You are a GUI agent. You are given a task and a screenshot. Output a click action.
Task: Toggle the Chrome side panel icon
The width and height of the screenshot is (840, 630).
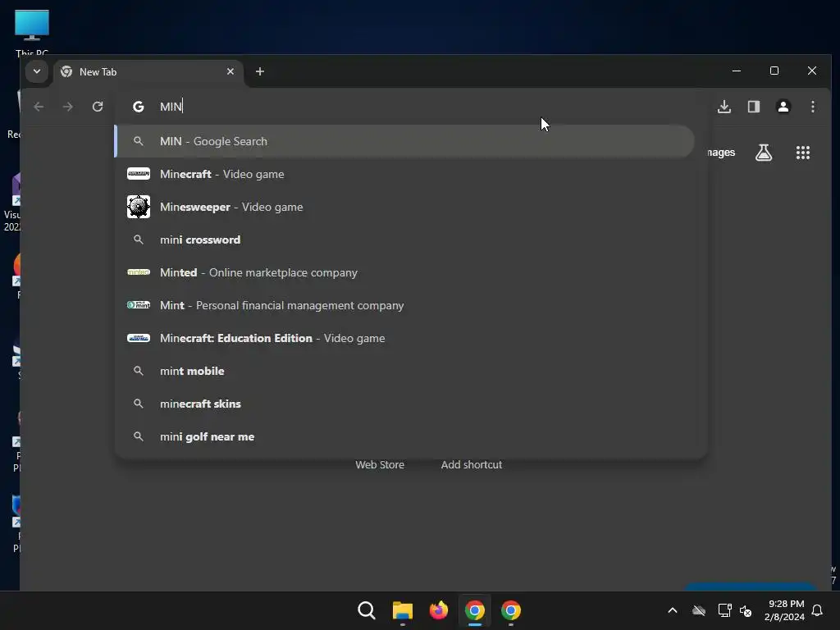[x=754, y=107]
